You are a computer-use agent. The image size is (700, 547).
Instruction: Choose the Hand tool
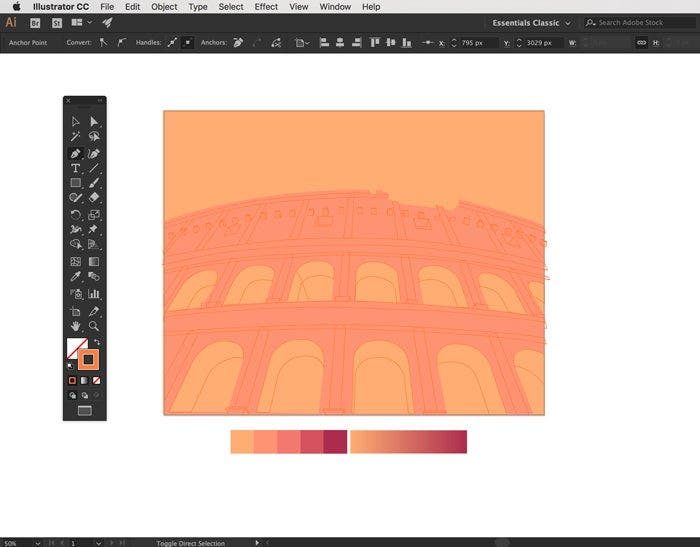click(x=75, y=326)
